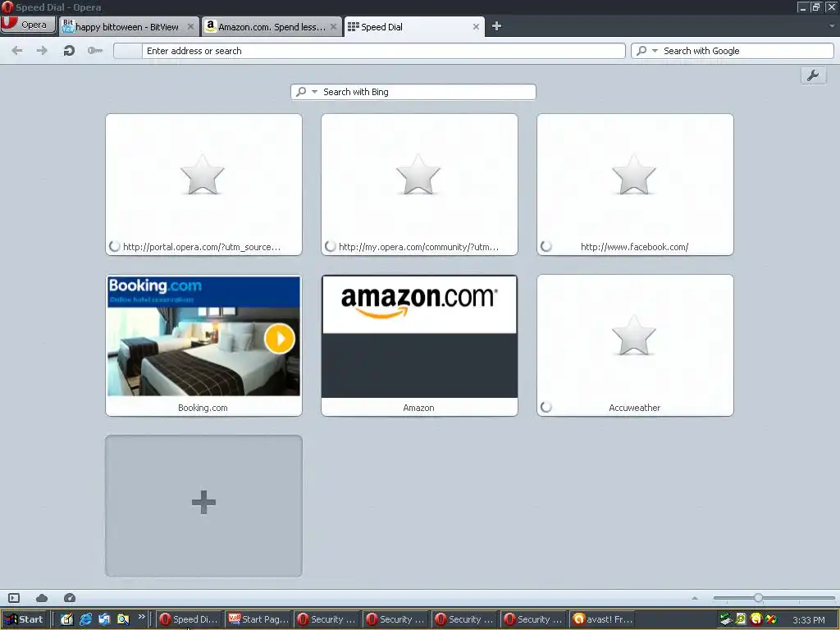The image size is (840, 630).
Task: Switch to Speed Dial taskbar button
Action: click(189, 619)
